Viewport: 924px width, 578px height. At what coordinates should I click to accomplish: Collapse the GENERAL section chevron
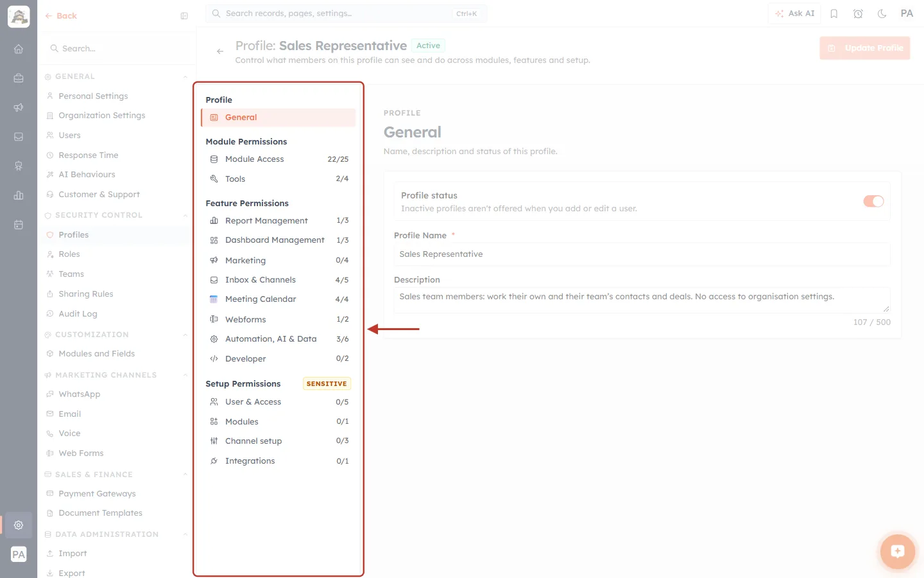coord(185,77)
